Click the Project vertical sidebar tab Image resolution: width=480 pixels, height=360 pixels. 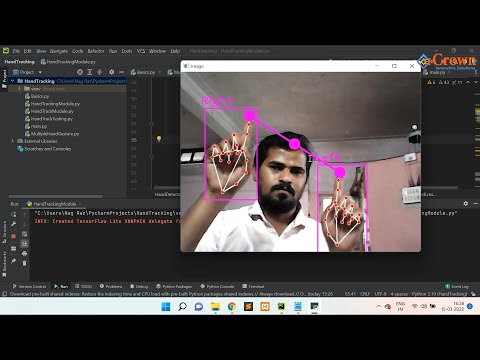(4, 79)
